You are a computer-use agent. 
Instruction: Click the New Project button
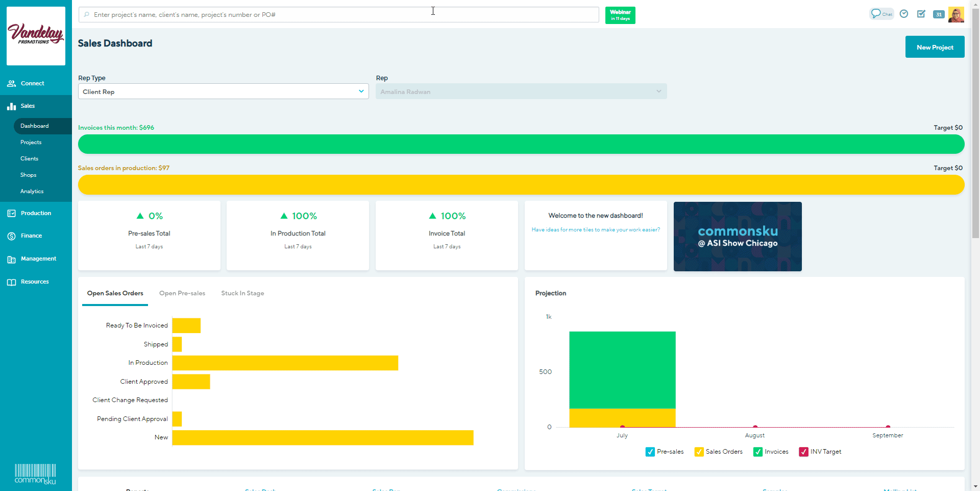coord(935,46)
